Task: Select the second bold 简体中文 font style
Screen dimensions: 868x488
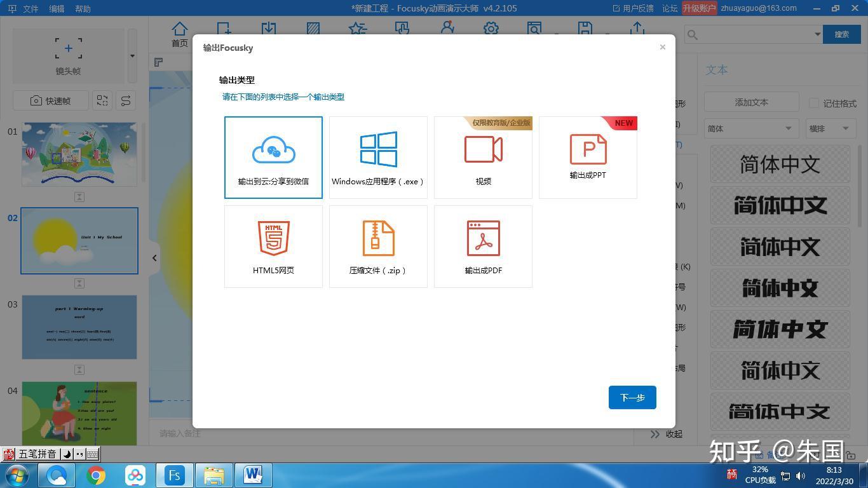Action: pos(780,205)
